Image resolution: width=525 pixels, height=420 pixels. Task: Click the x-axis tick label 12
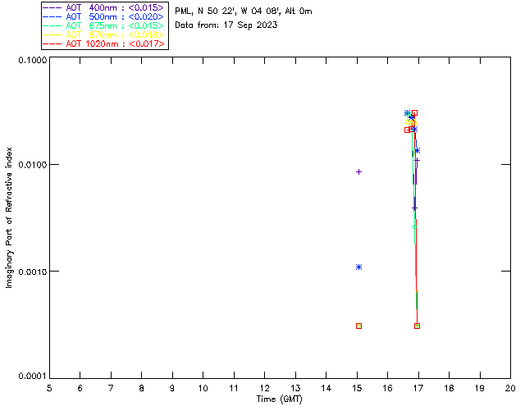click(264, 388)
